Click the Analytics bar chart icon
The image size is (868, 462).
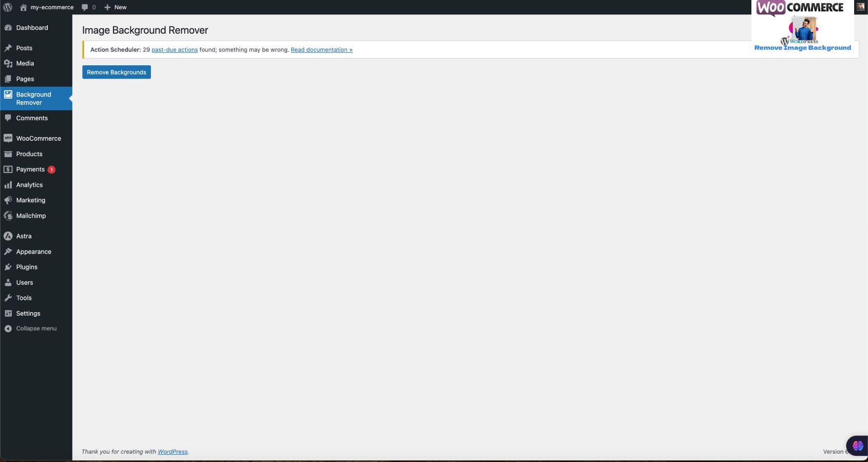8,185
